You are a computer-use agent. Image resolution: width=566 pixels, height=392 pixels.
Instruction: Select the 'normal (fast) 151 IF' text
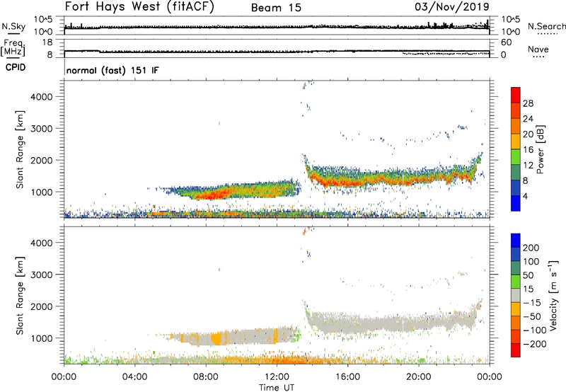click(112, 70)
